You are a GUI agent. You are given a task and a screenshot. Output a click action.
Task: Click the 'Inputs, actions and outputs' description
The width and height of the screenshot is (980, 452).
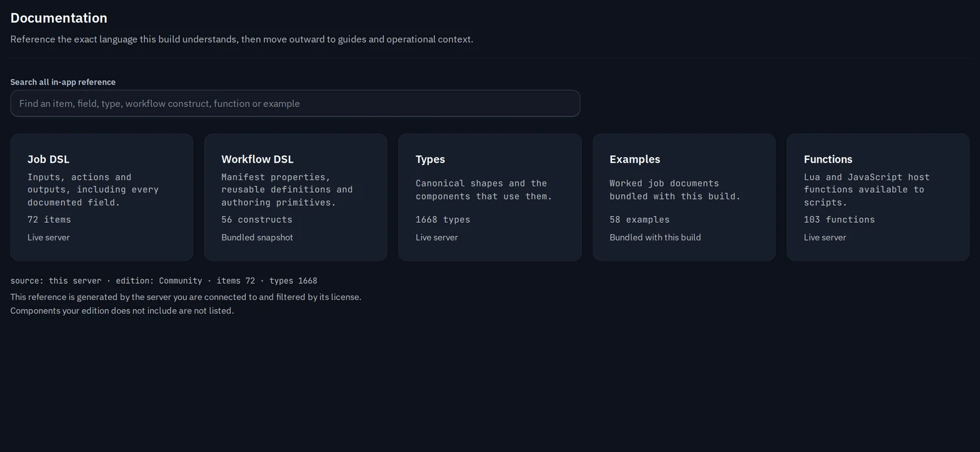(93, 190)
